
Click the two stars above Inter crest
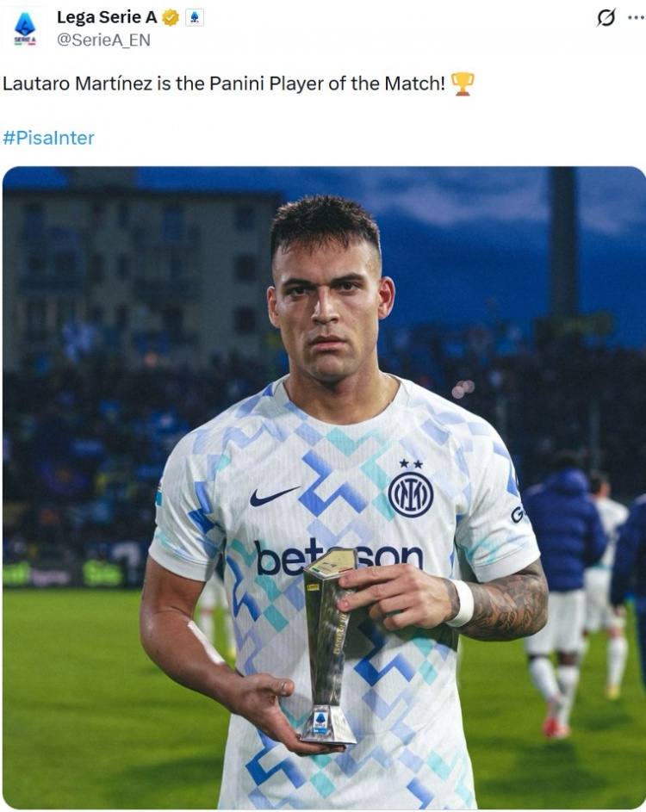point(411,463)
